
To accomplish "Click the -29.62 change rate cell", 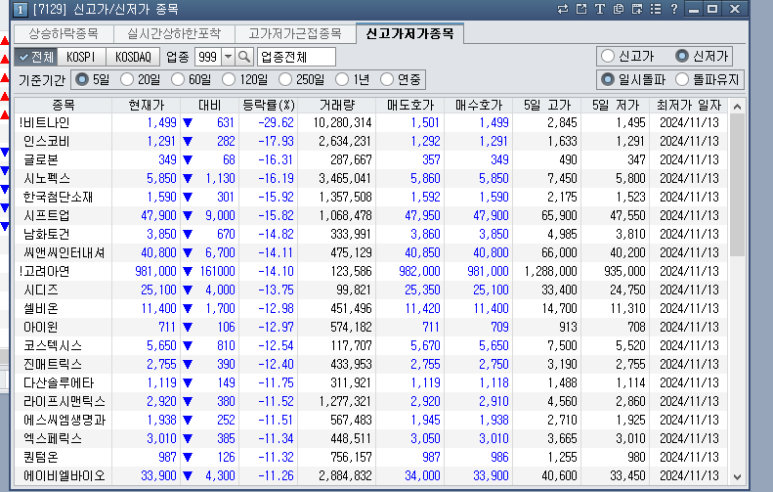I will point(276,122).
